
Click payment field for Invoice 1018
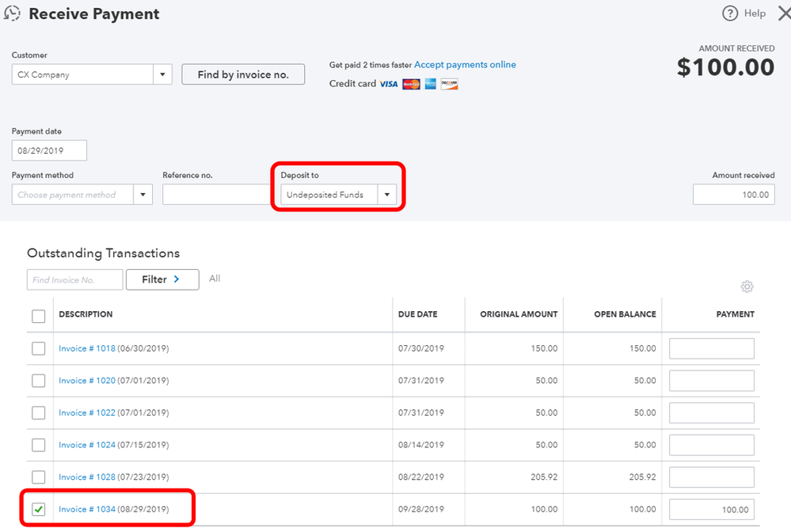[x=712, y=348]
